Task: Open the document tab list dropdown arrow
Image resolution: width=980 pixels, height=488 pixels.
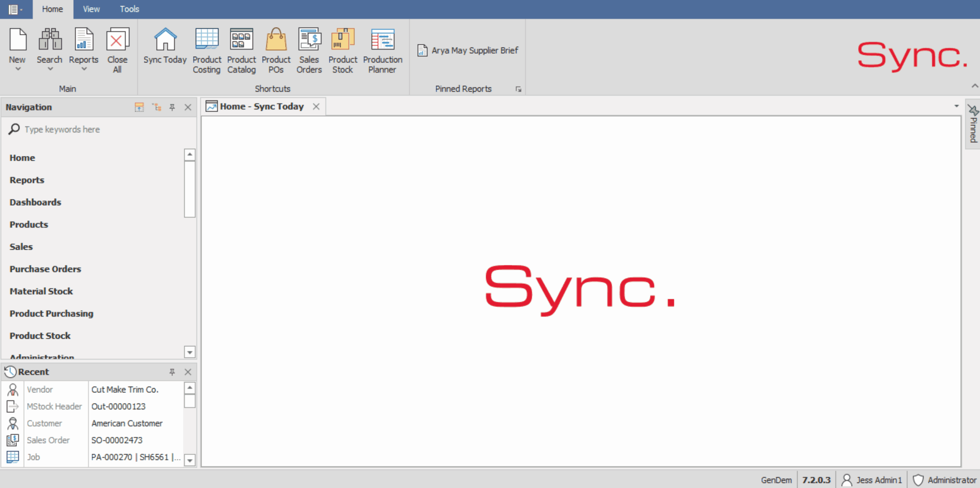Action: 956,106
